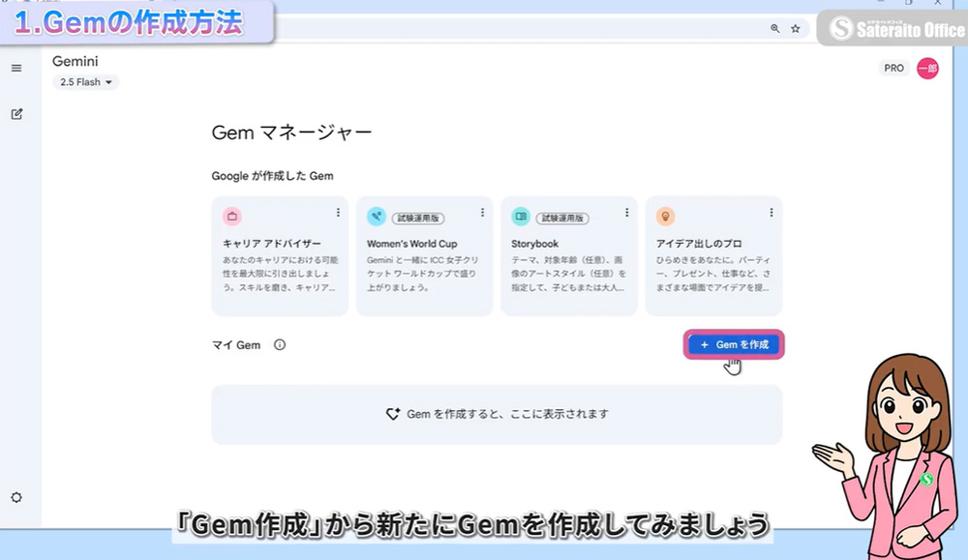The image size is (968, 560).
Task: Click the cricket icon on Women's World Cup
Action: [377, 217]
